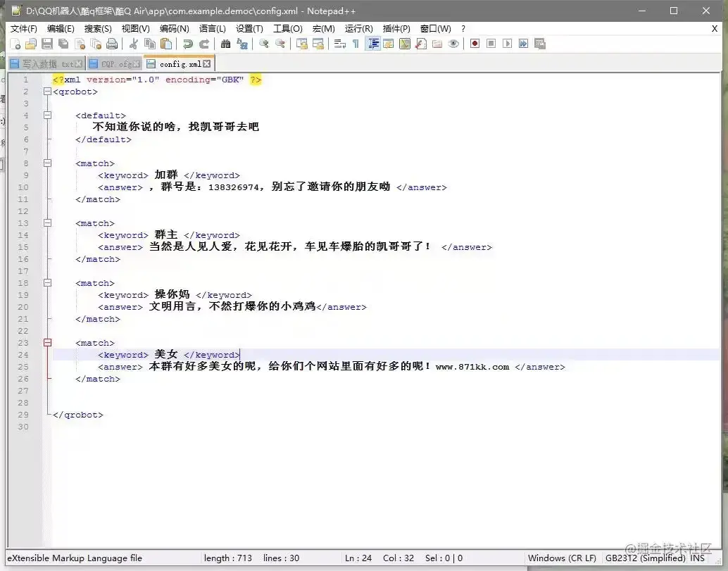Collapse the match block at line 18
This screenshot has width=728, height=571.
click(x=47, y=283)
